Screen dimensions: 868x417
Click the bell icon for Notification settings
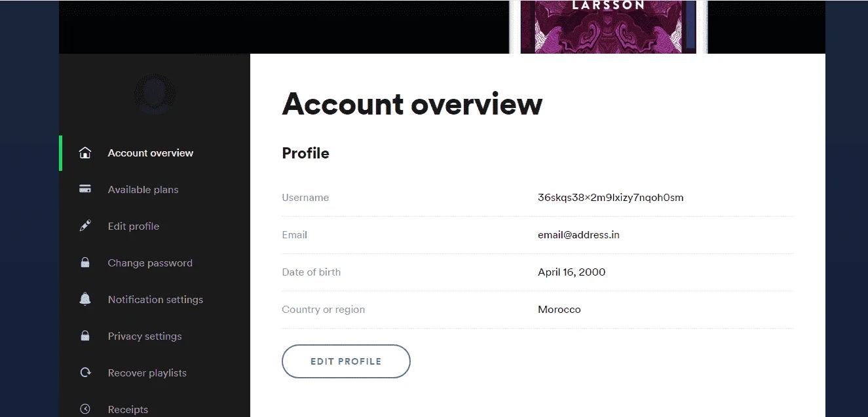[x=85, y=299]
